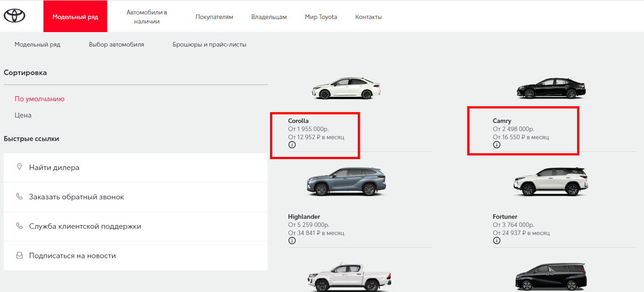Open the Контакты menu item
Viewport: 644px width, 292px height.
pyautogui.click(x=369, y=17)
